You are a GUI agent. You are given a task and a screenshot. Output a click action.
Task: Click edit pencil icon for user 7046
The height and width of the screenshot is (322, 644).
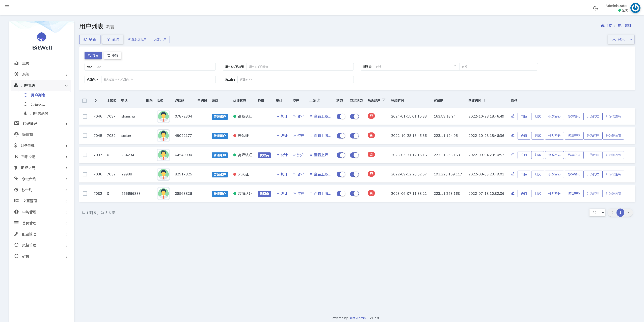coord(513,116)
